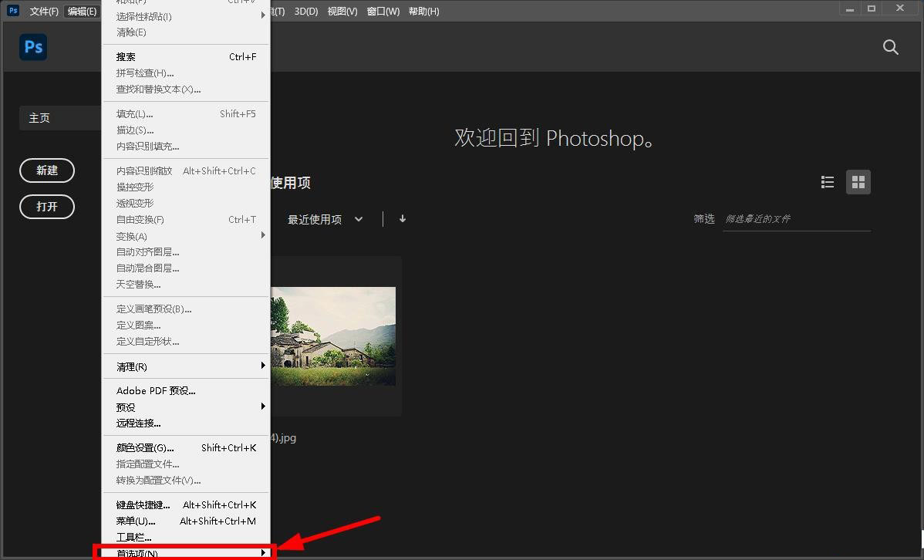Choose 清除(E) menu entry
This screenshot has width=924, height=560.
click(x=186, y=32)
